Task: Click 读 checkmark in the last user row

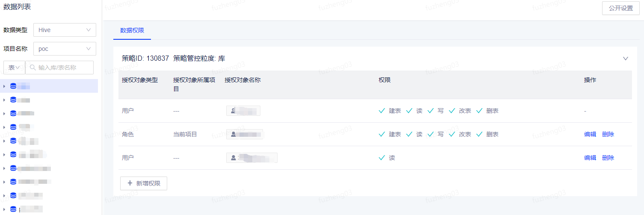Action: click(382, 158)
